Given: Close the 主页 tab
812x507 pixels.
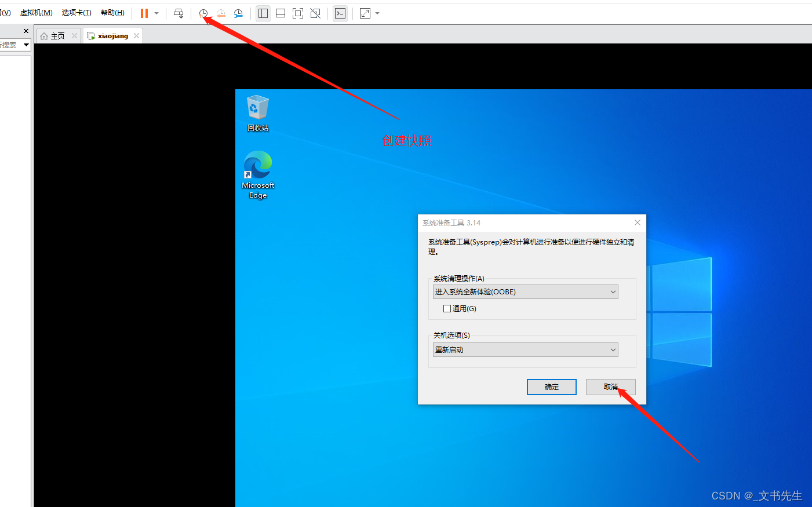Looking at the screenshot, I should point(74,36).
